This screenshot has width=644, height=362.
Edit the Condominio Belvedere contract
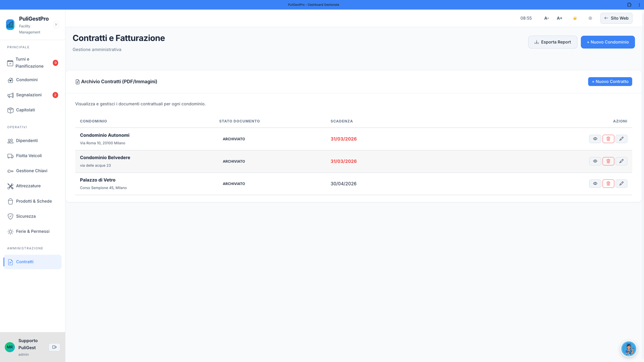pos(621,161)
